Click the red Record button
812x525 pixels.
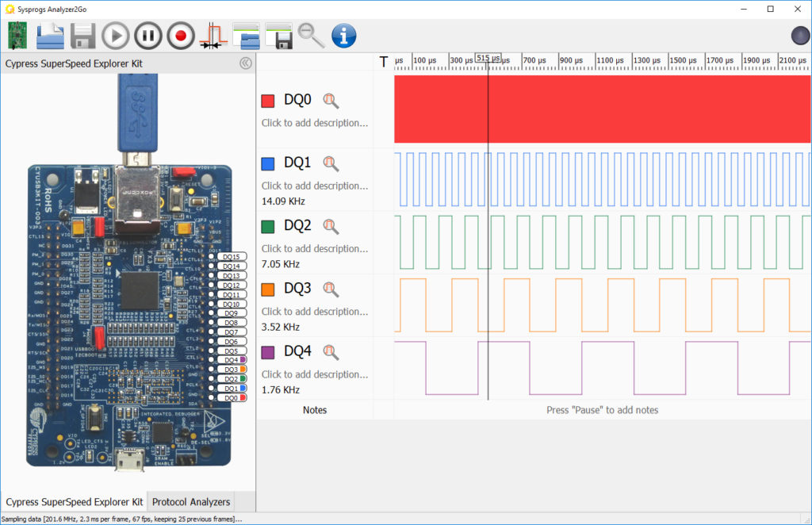point(181,36)
